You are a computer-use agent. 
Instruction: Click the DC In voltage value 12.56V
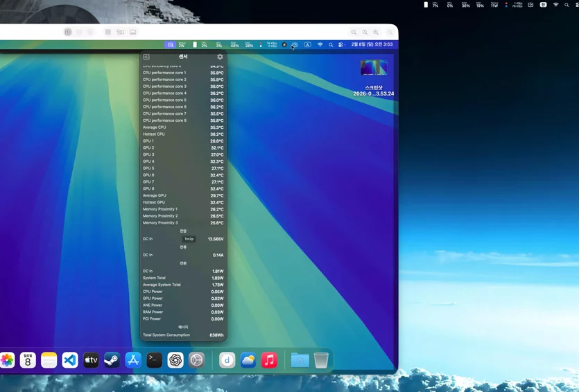pos(216,239)
